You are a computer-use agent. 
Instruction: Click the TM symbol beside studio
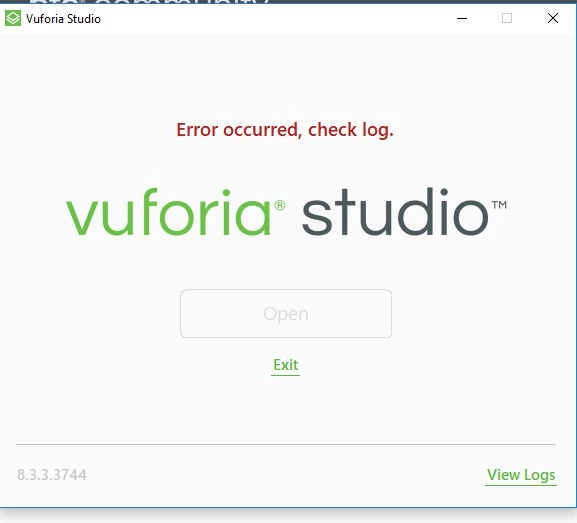(x=499, y=205)
